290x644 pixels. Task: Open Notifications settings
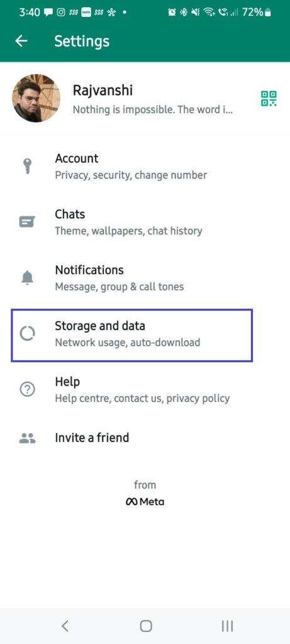(x=145, y=278)
